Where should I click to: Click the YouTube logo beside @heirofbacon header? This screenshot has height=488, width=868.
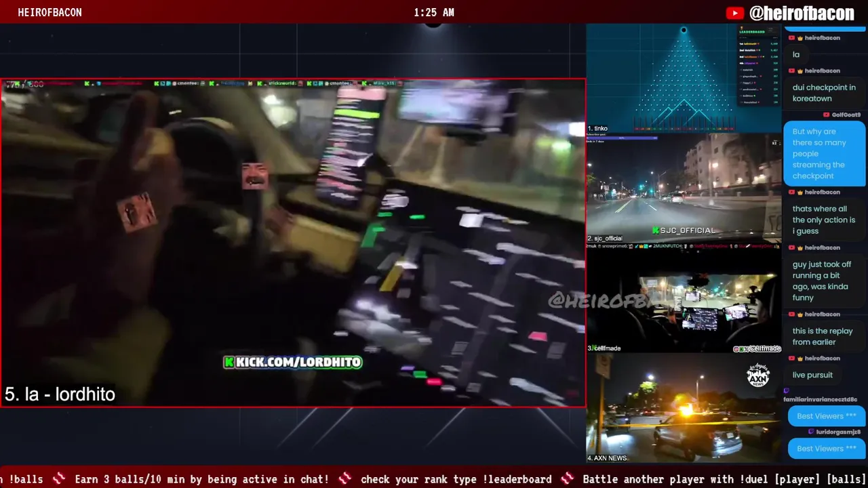(x=734, y=13)
